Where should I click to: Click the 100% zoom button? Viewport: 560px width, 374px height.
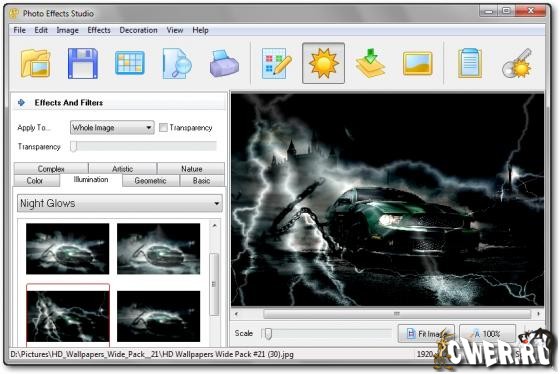[x=487, y=334]
